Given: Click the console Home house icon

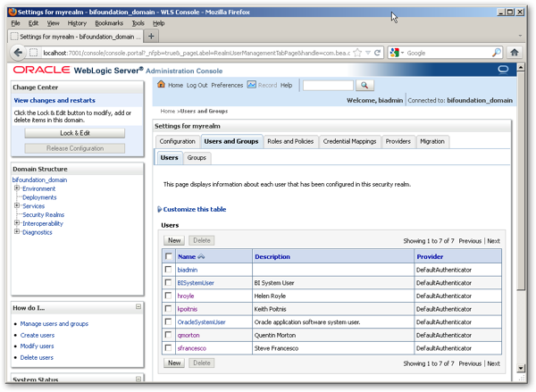Looking at the screenshot, I should [161, 84].
